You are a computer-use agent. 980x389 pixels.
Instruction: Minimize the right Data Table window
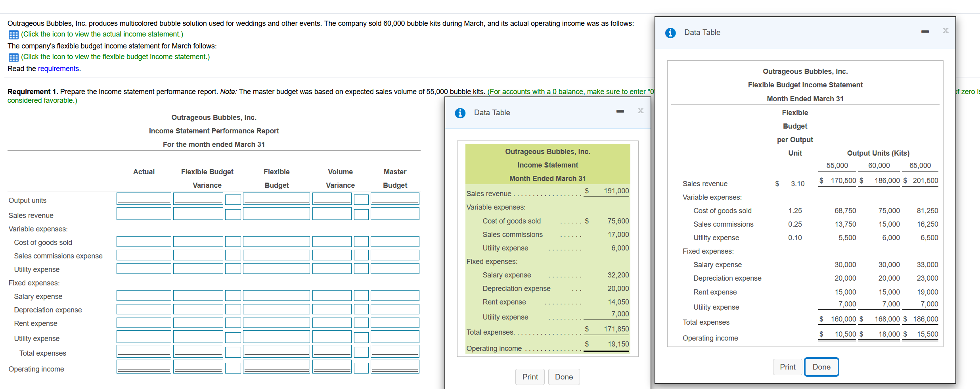coord(925,31)
